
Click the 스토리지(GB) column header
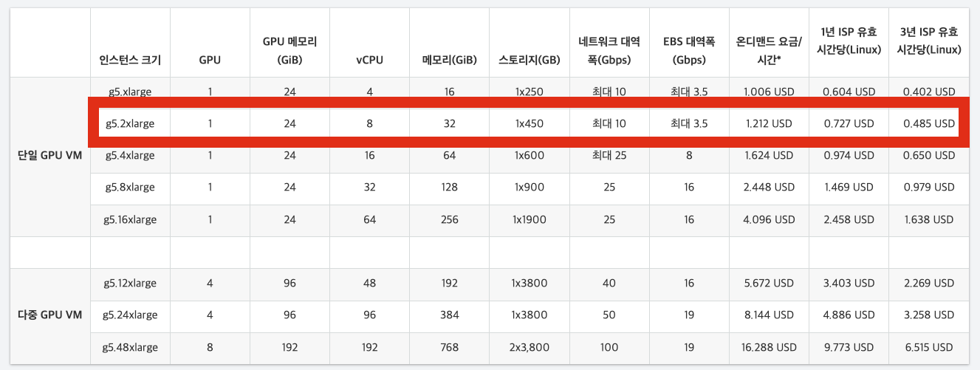coord(530,60)
